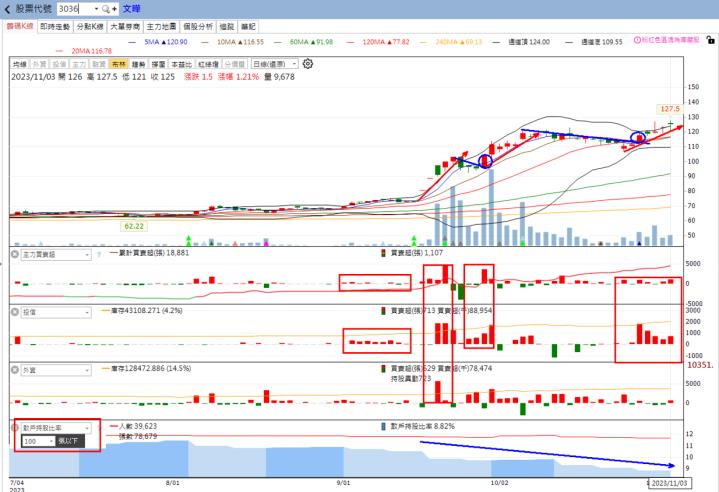Click the 240MA legend entry
The width and height of the screenshot is (719, 492).
pos(451,42)
